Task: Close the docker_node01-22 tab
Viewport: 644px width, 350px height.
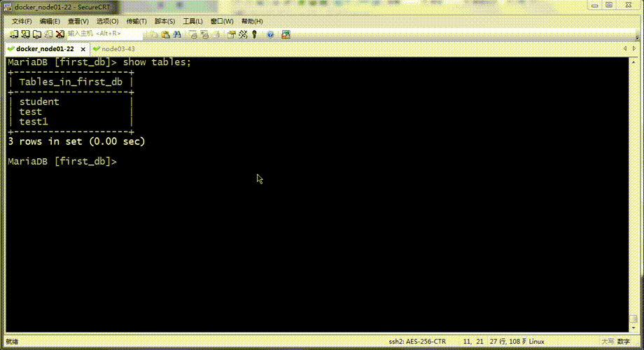Action: point(83,49)
